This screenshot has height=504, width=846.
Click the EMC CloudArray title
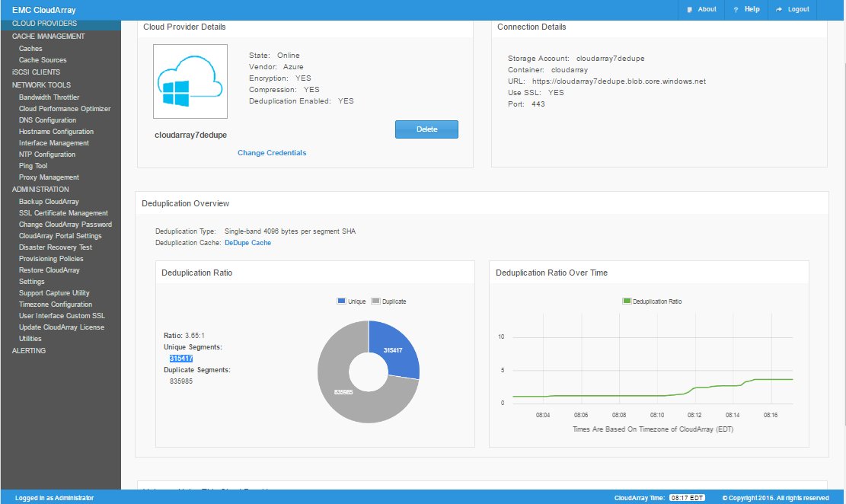pos(44,10)
